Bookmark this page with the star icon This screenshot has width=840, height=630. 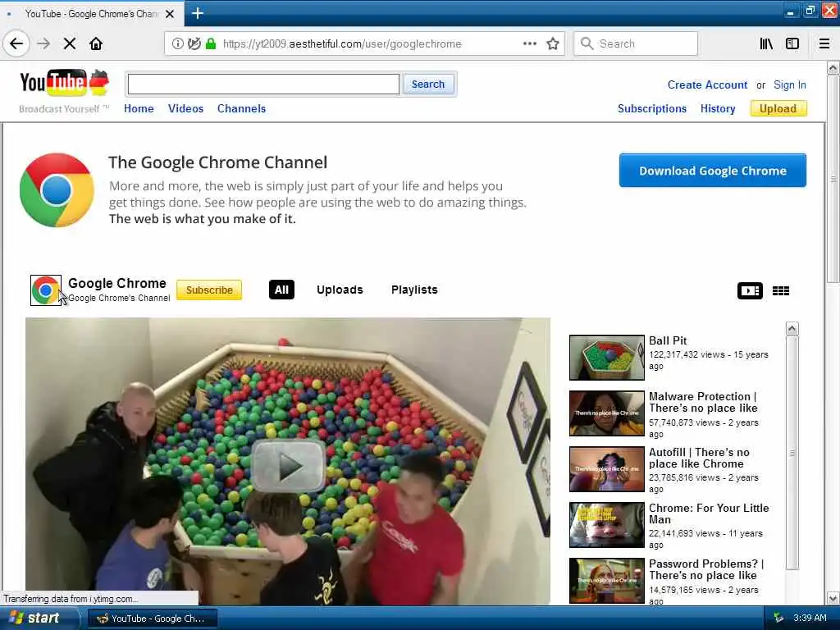[x=553, y=43]
